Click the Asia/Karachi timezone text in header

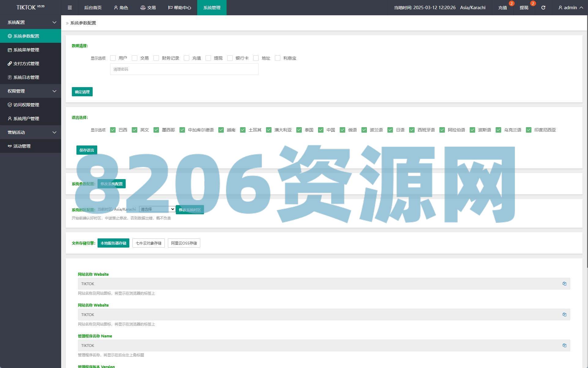point(473,8)
